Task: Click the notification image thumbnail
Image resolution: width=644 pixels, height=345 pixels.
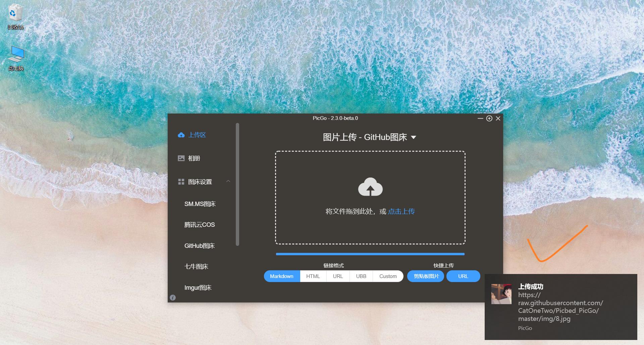Action: click(501, 294)
